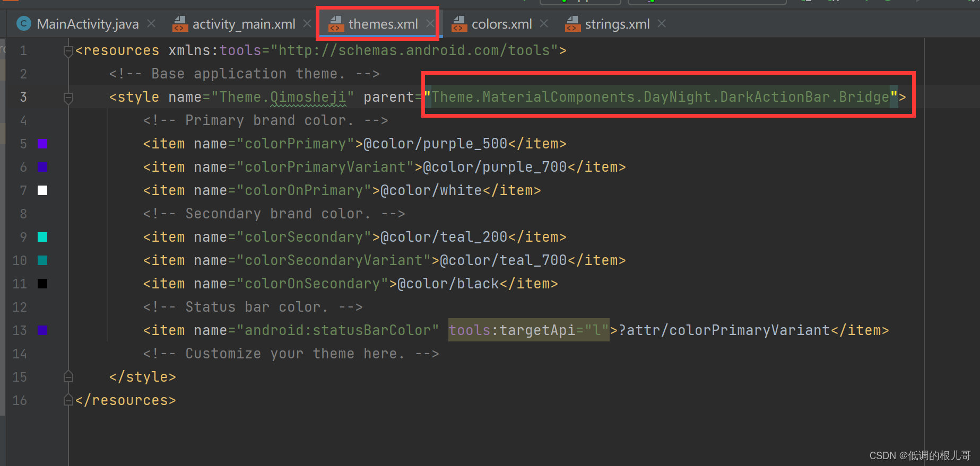The width and height of the screenshot is (980, 466).
Task: Click the style name Theme.Qimosheji
Action: 283,97
